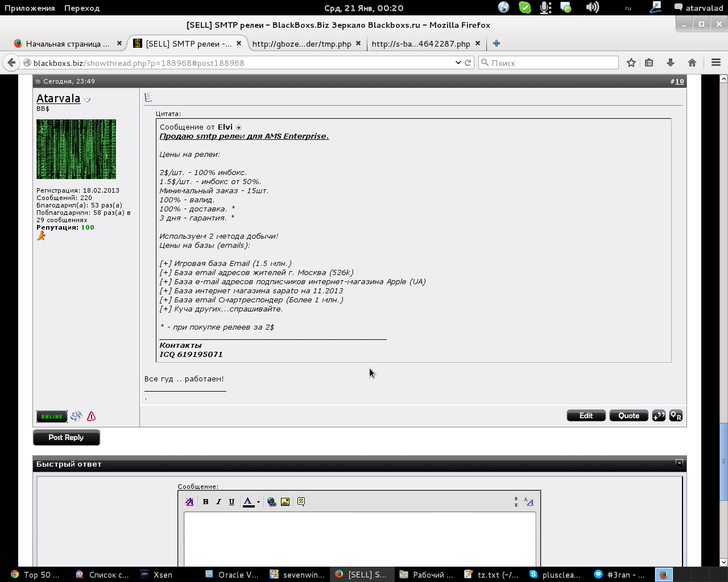Screen dimensions: 728x582
Task: Click the browser back arrow button
Action: click(11, 63)
